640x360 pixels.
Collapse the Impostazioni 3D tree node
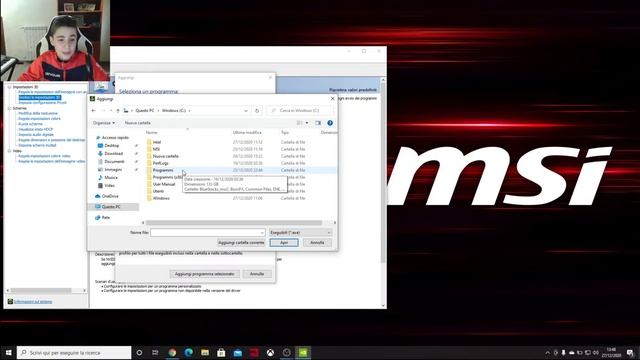pyautogui.click(x=9, y=87)
